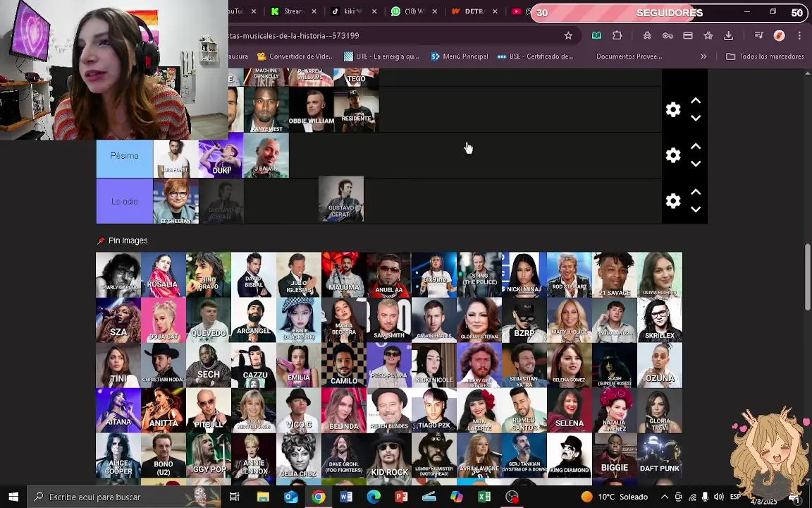Open File Explorer in the taskbar
The image size is (812, 508).
263,497
